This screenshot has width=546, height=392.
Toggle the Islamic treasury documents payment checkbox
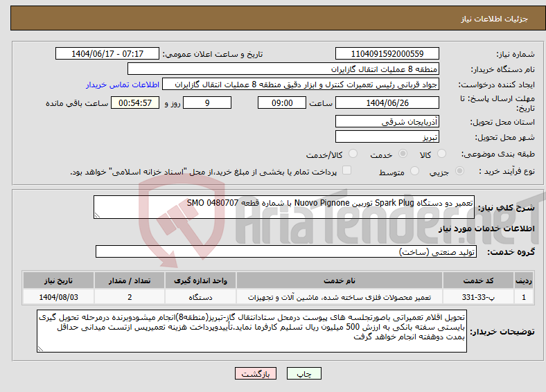coord(347,170)
